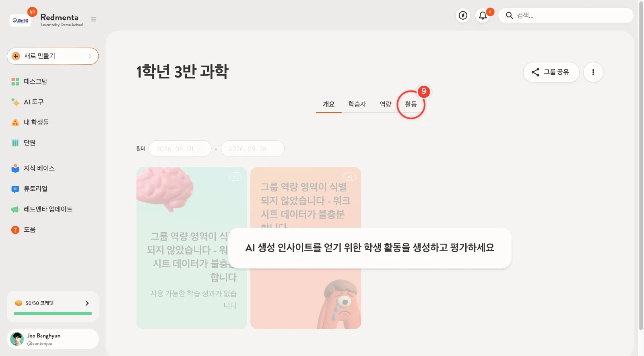Viewport: 644px width, 356px height.
Task: Click the 검색 search field
Action: tap(566, 16)
